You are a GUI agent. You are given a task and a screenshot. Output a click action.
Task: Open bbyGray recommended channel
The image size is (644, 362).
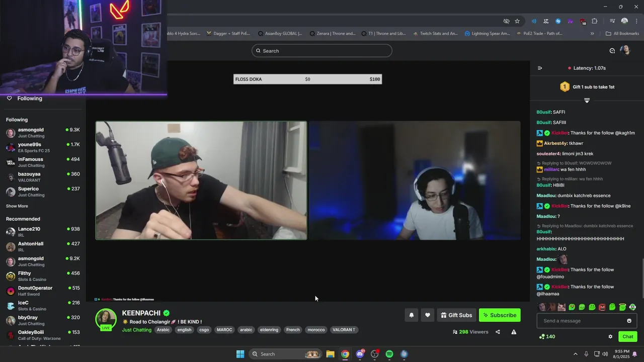coord(43,320)
